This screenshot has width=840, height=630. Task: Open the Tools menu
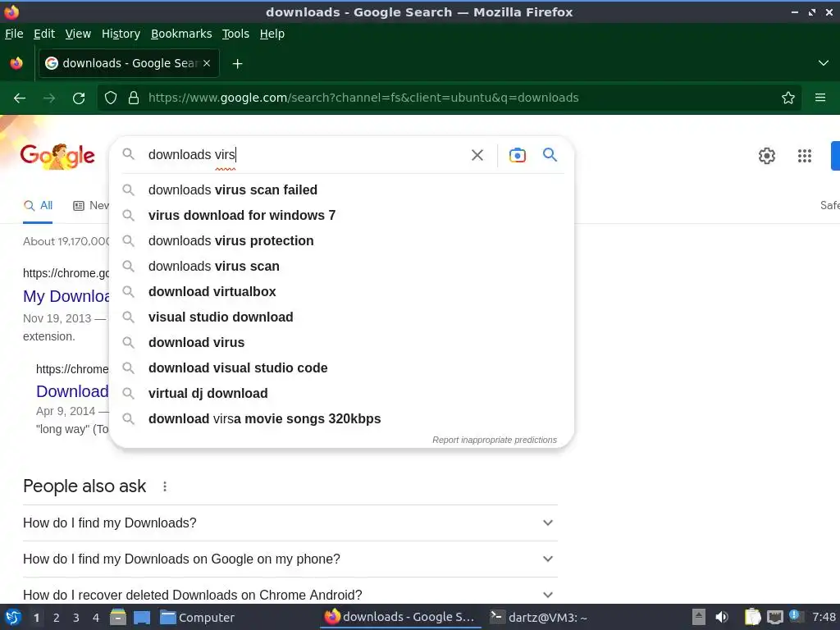coord(235,34)
